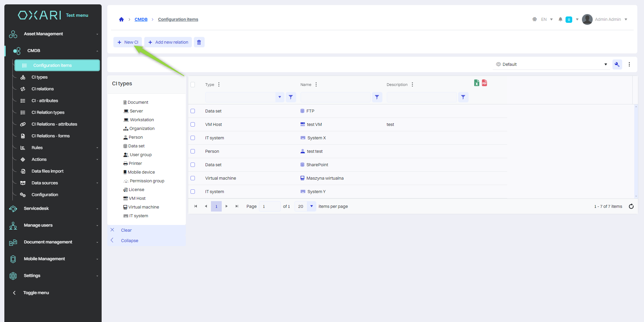Open Description column options menu dots
644x322 pixels.
412,85
